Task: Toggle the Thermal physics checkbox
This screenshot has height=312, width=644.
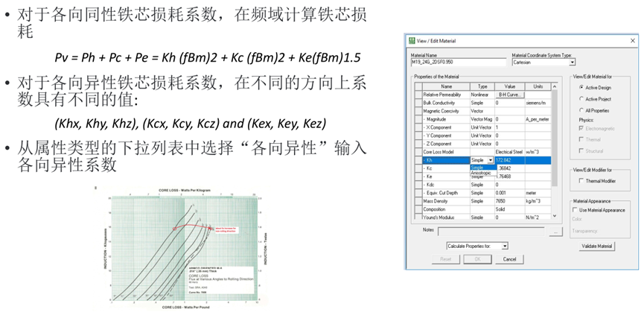Action: pos(581,139)
